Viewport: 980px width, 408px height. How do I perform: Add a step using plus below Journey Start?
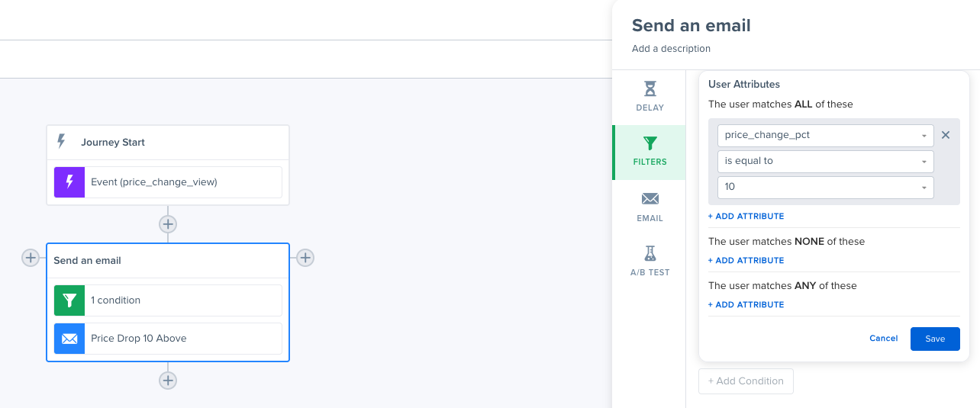pyautogui.click(x=168, y=224)
